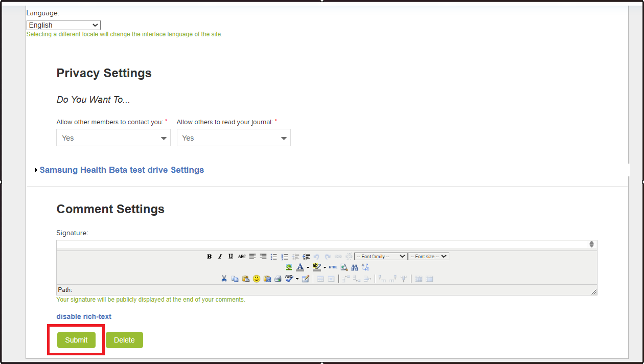Edit HTML source of signature
Image resolution: width=644 pixels, height=364 pixels.
[x=333, y=267]
